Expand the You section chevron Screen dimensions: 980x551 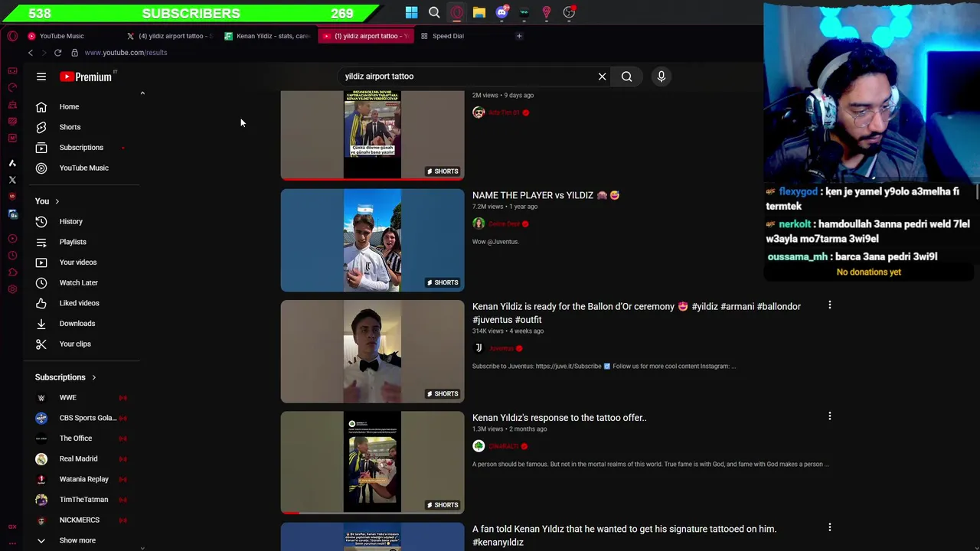coord(57,201)
